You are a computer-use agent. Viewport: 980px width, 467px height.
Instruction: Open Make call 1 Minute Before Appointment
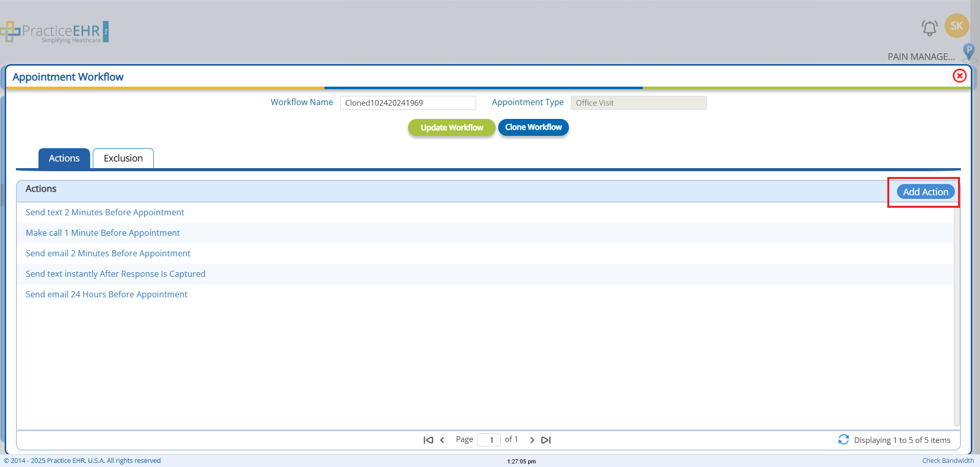click(x=103, y=233)
